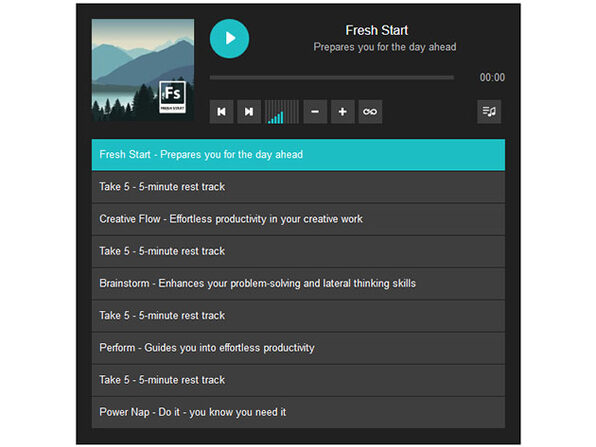The image size is (596, 447).
Task: Click the Fresh Start album artwork
Action: click(x=143, y=70)
